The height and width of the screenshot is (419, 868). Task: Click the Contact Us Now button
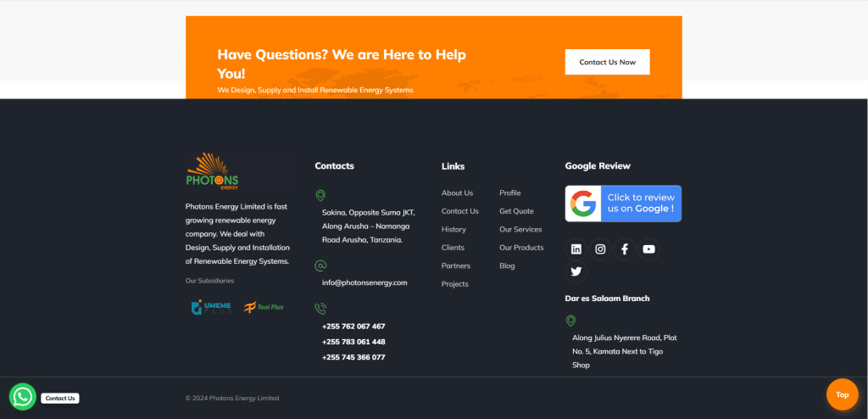pyautogui.click(x=607, y=62)
